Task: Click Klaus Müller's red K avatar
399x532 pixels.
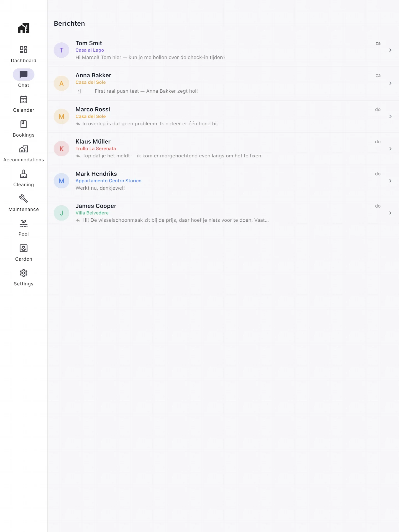Action: pos(62,149)
